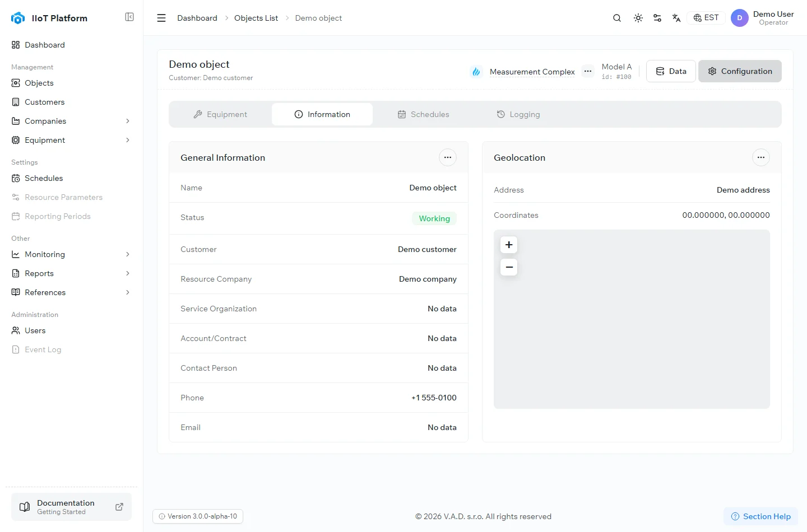Click the Companies folder icon
Screen dimensions: 807x532
pyautogui.click(x=16, y=121)
